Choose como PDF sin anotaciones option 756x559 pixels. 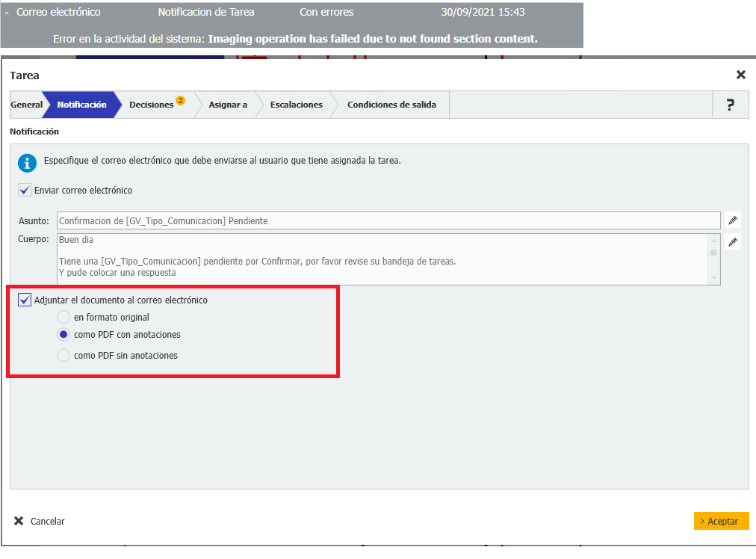(63, 356)
